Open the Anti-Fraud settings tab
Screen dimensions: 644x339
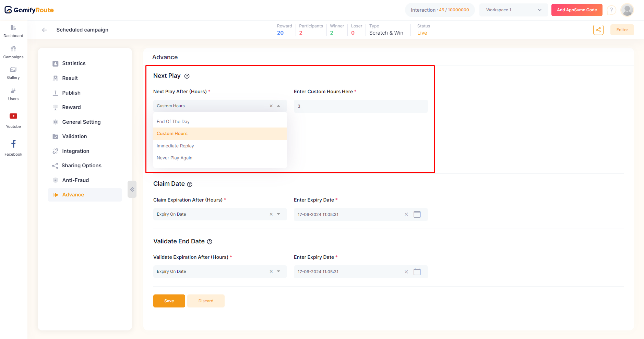point(75,180)
